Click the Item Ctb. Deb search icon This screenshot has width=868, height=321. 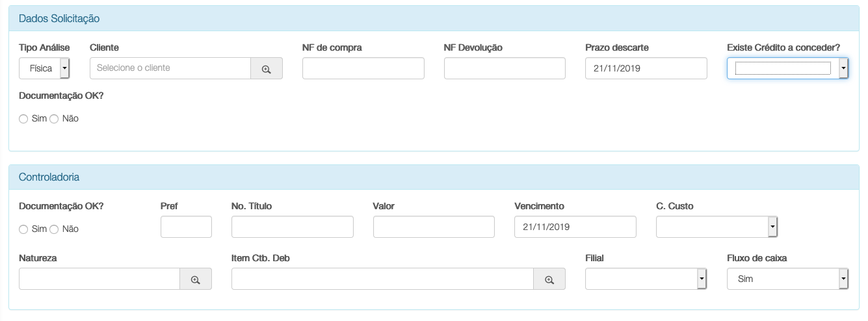pos(549,279)
